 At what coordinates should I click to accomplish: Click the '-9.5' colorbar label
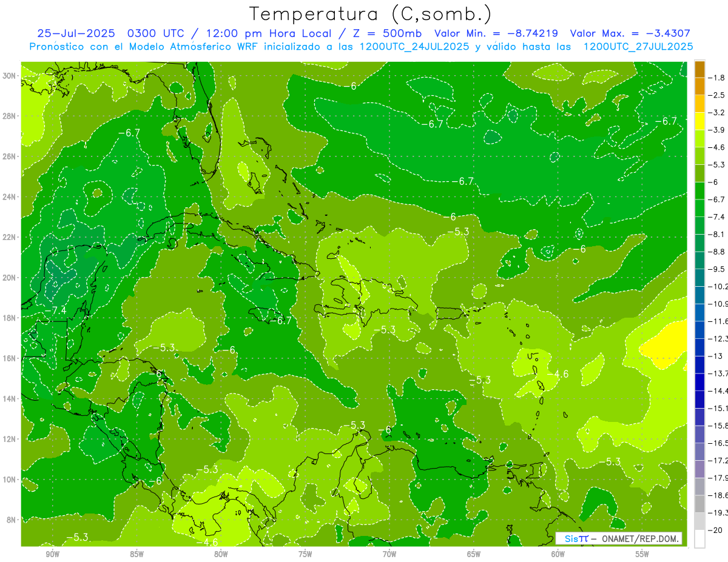(717, 269)
